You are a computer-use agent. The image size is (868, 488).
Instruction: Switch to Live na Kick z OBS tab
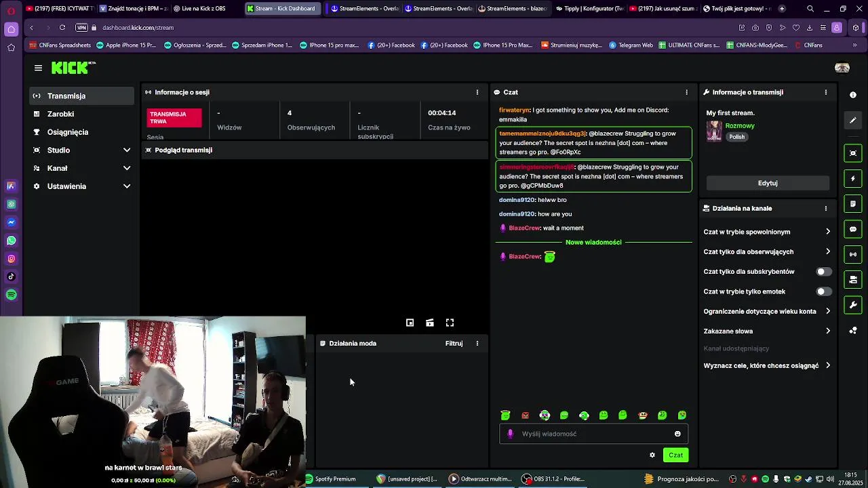pyautogui.click(x=204, y=9)
